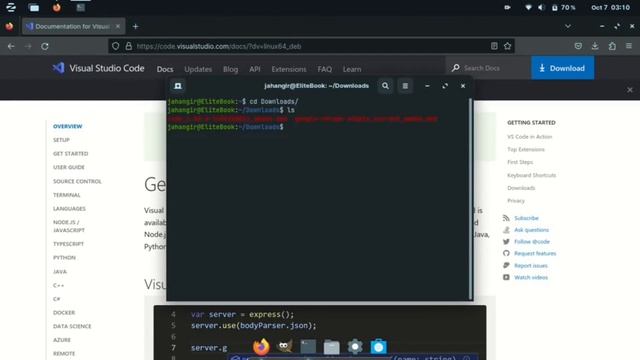Click the Visual Studio Code logo icon
Image resolution: width=640 pixels, height=360 pixels.
point(58,68)
